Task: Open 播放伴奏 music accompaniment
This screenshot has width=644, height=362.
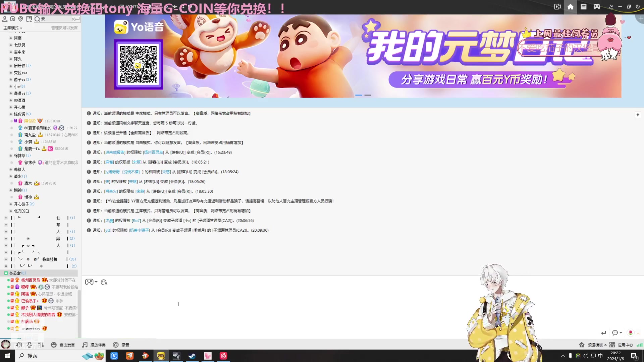Action: [x=94, y=345]
